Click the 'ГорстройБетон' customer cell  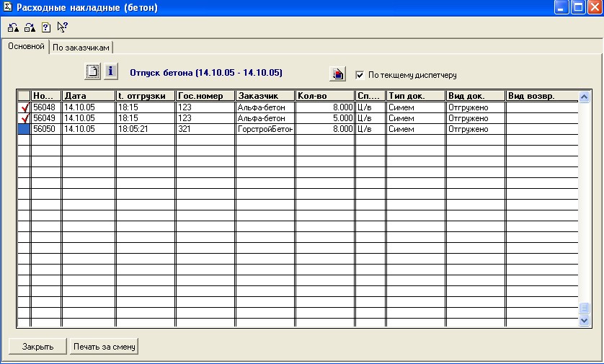[x=265, y=129]
